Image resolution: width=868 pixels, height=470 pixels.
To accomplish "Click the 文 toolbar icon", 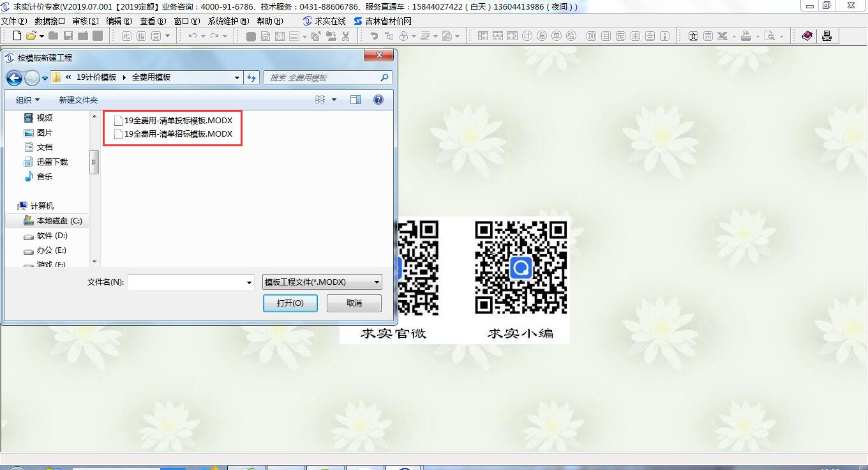I will [x=694, y=36].
